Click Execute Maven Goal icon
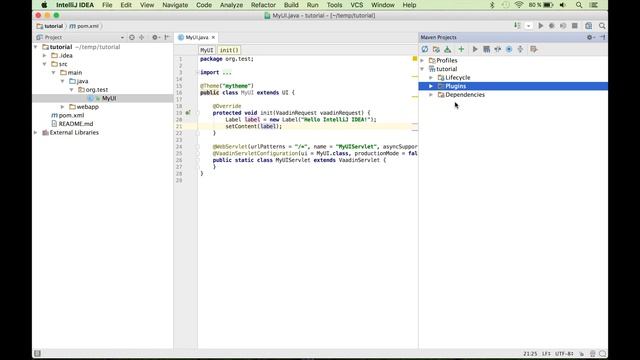This screenshot has height=360, width=640. pos(487,49)
